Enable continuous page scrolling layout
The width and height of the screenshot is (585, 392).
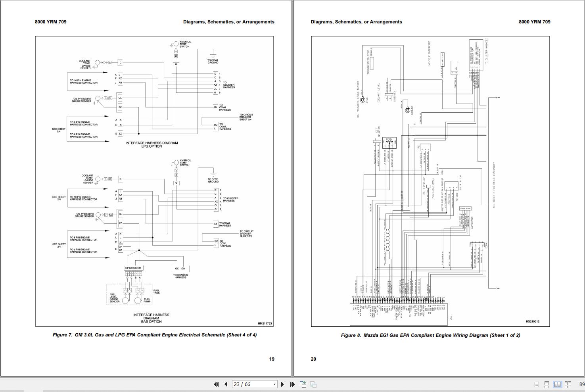coord(547,384)
